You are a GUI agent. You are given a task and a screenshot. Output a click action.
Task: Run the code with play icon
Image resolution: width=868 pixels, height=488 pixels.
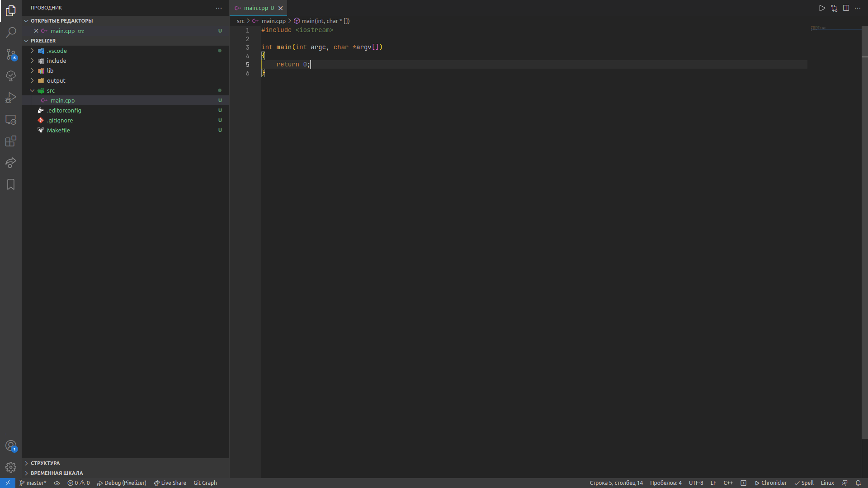click(x=822, y=8)
